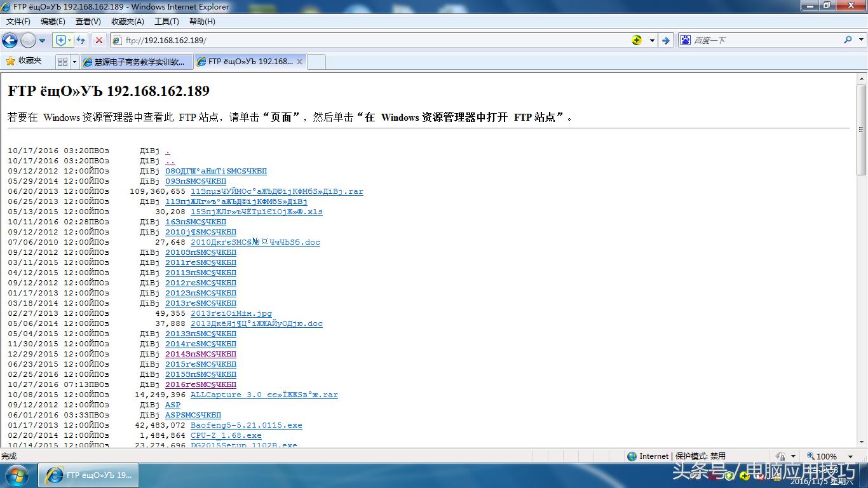
Task: Open the ALLCapture 3.0 rar link
Action: (x=263, y=395)
